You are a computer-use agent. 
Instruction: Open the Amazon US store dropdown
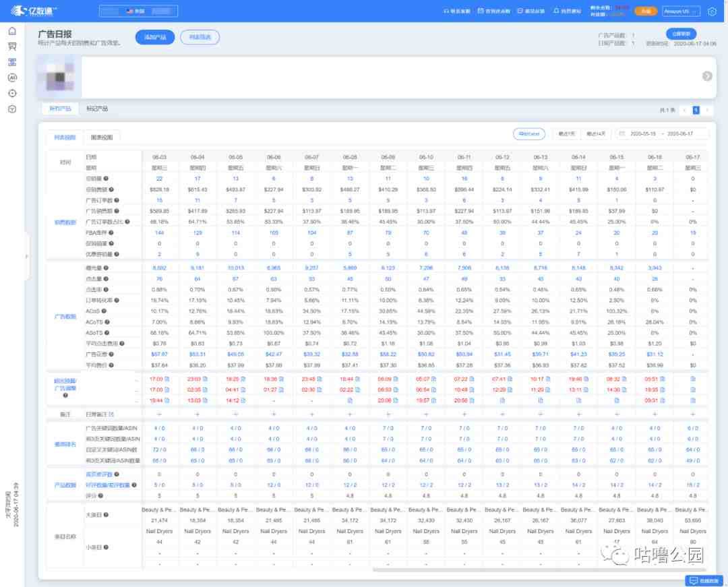681,11
